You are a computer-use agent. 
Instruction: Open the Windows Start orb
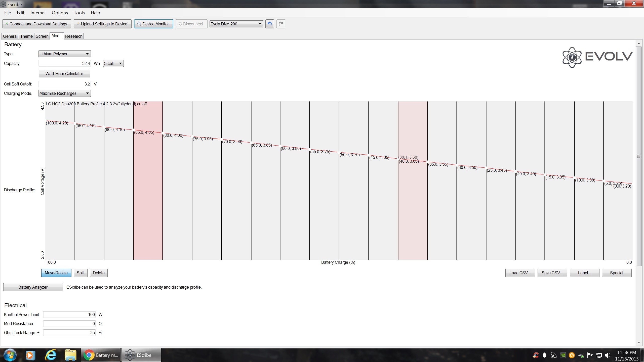(10, 355)
